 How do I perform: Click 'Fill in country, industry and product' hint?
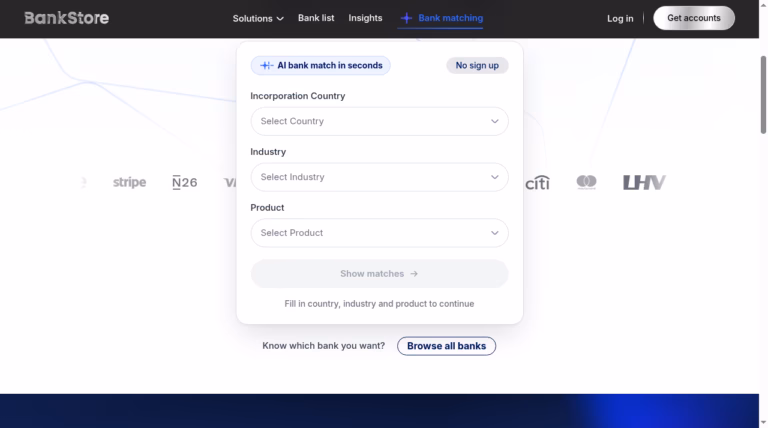[379, 304]
